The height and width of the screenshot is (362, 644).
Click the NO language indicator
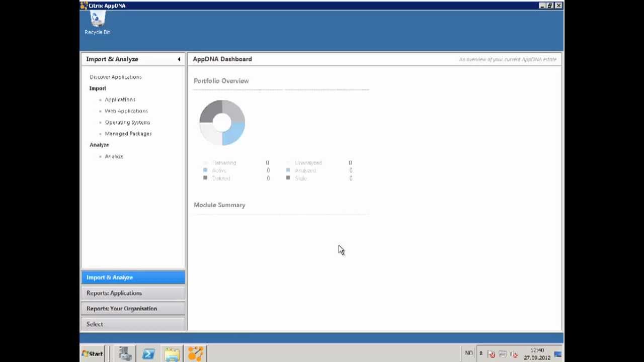tap(469, 353)
